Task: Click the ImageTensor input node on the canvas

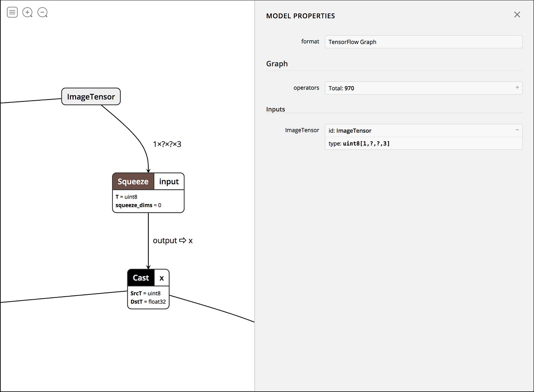Action: pyautogui.click(x=90, y=96)
